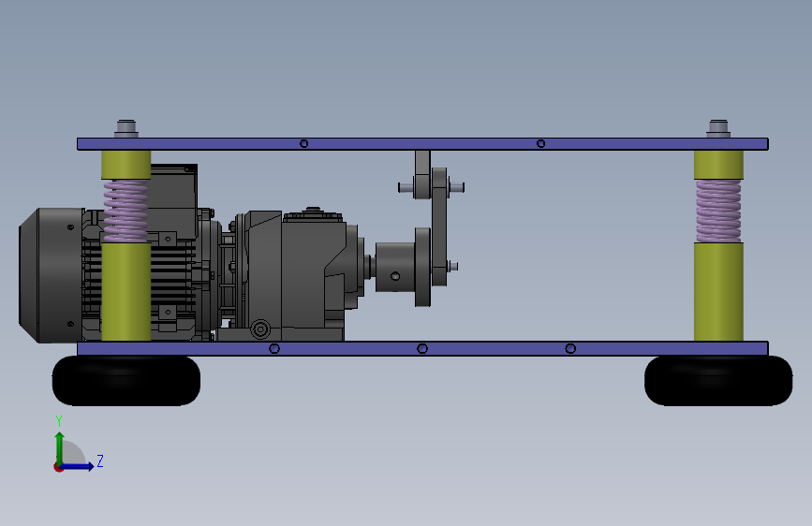
Task: Select the right lower olive damper cylinder
Action: click(x=718, y=292)
